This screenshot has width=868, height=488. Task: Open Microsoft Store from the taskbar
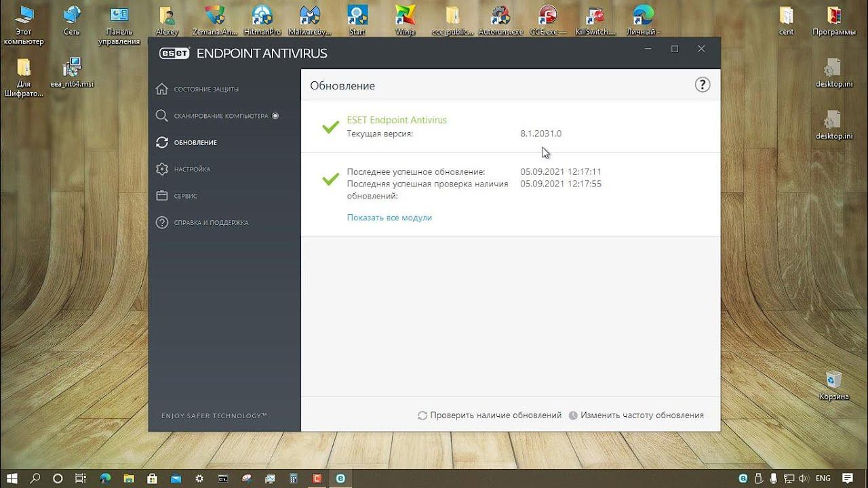pyautogui.click(x=153, y=479)
